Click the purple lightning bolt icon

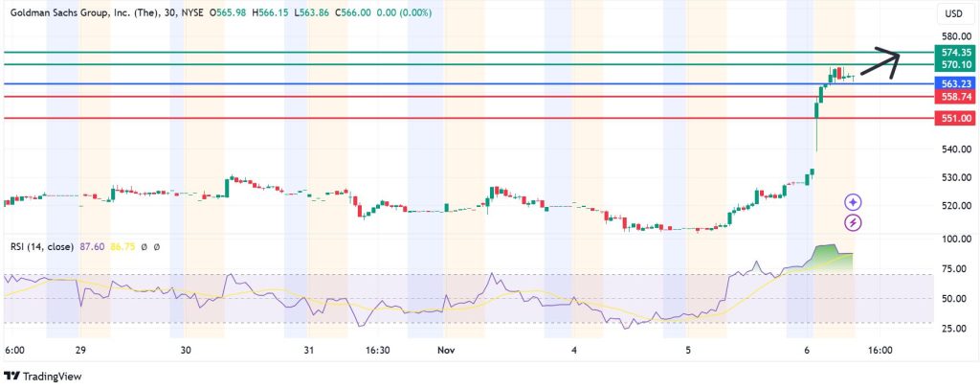pos(853,222)
